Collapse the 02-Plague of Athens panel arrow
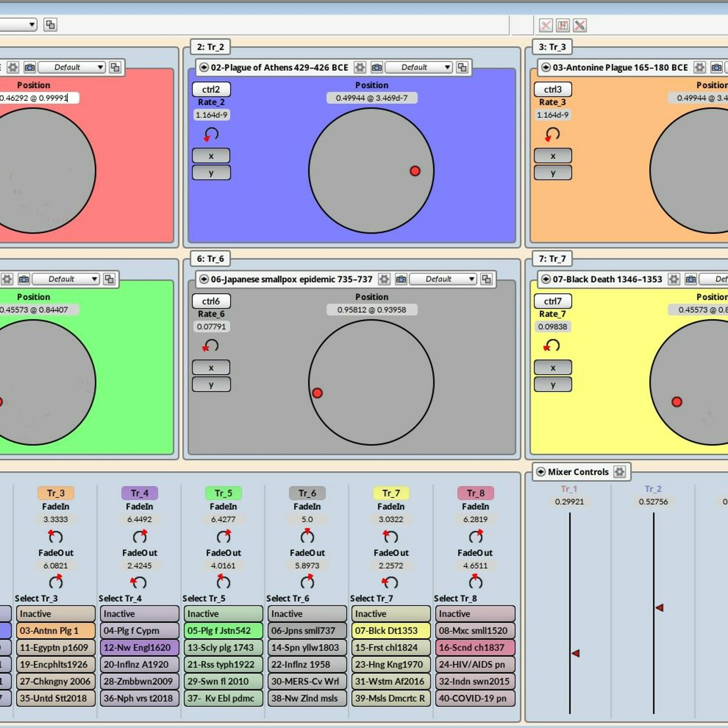 tap(204, 67)
